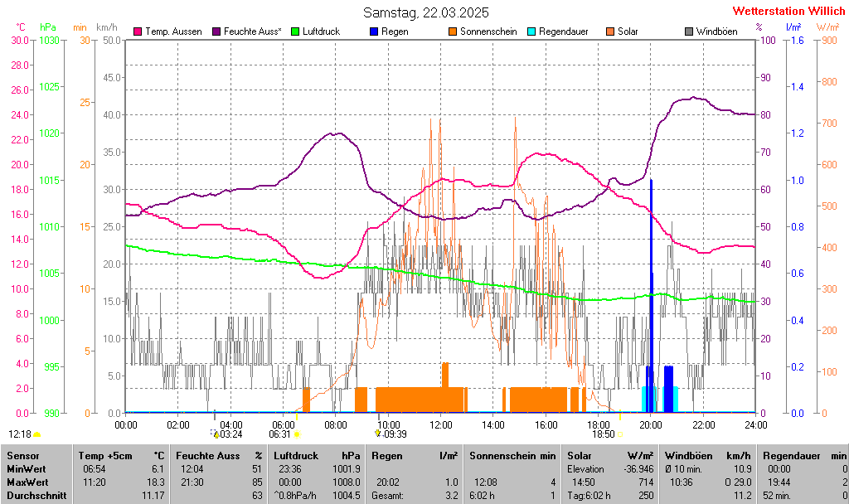Screen dimensions: 849x504
Task: Click the '52 min.' rain duration total
Action: click(777, 495)
